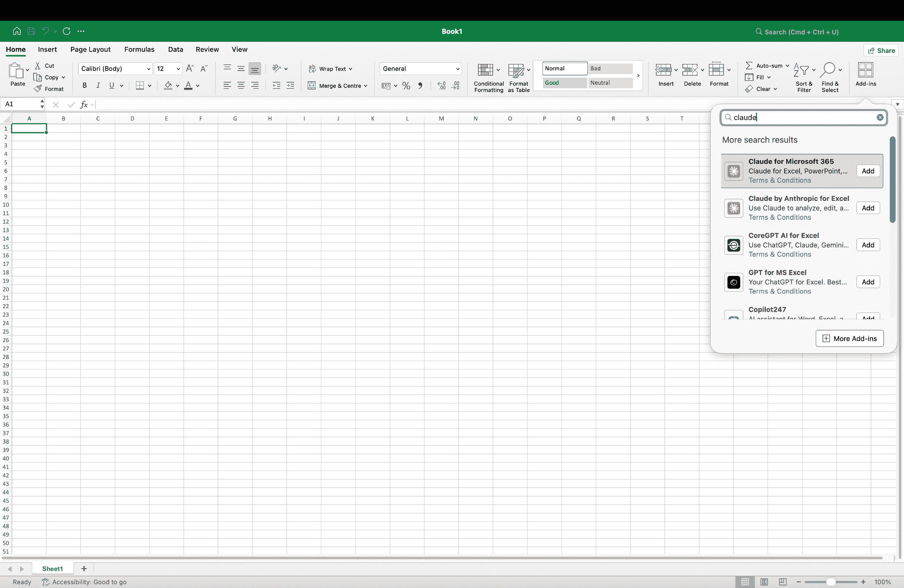Viewport: 904px width, 588px height.
Task: Click the Sort & Filter icon
Action: coord(801,70)
